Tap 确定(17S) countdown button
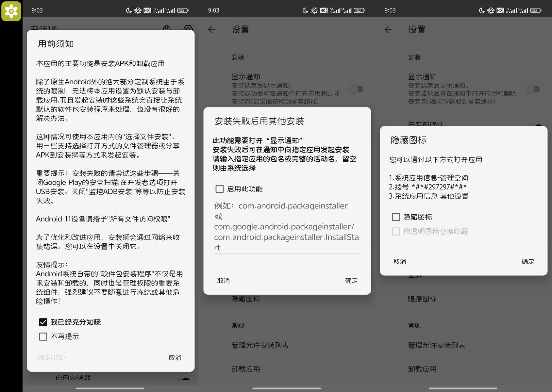The width and height of the screenshot is (552, 392). pyautogui.click(x=51, y=358)
